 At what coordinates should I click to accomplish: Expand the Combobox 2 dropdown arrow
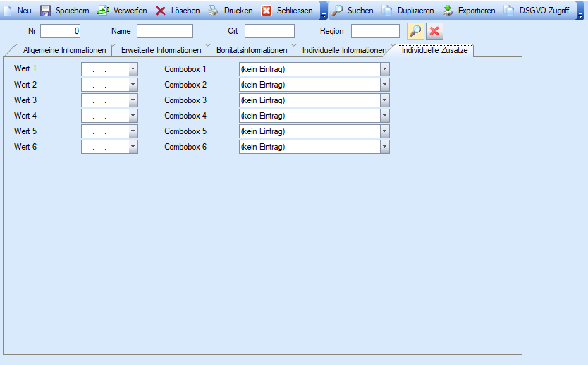(384, 85)
